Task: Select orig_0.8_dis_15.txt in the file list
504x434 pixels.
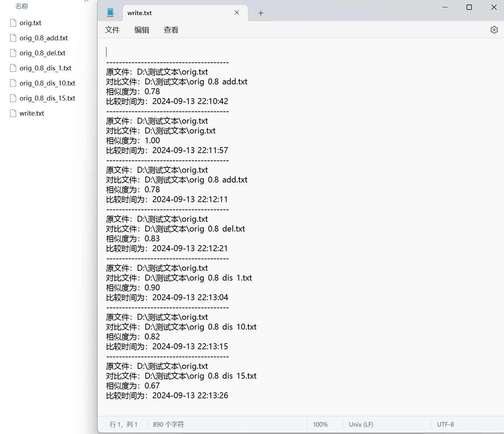Action: [47, 98]
